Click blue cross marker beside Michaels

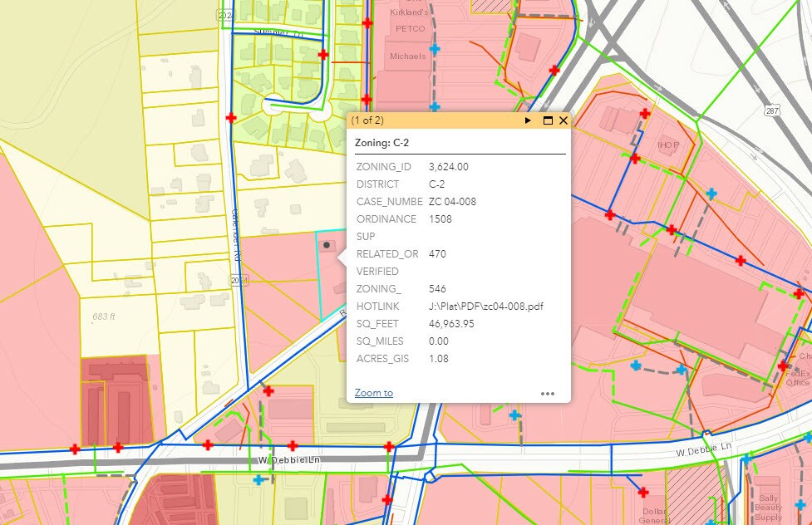434,50
